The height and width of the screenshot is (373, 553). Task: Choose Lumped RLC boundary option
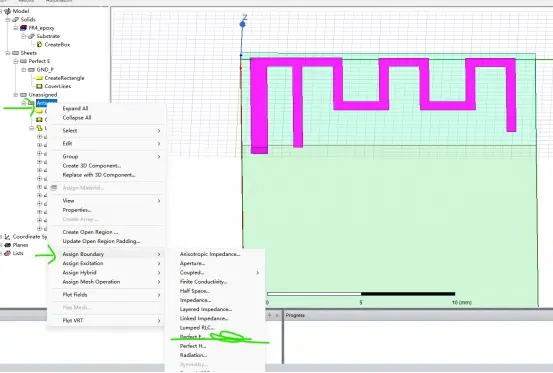click(x=197, y=328)
